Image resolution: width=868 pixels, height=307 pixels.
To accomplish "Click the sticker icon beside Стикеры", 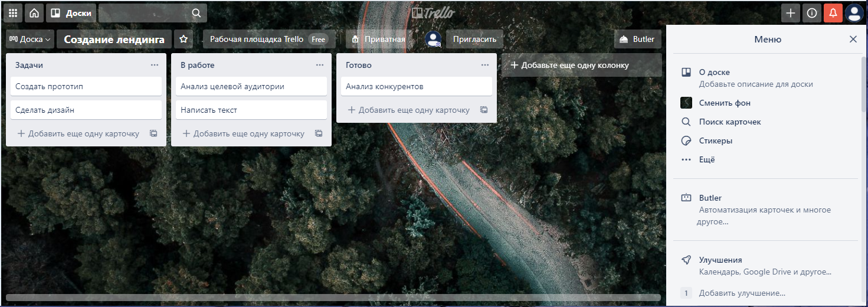I will [686, 141].
